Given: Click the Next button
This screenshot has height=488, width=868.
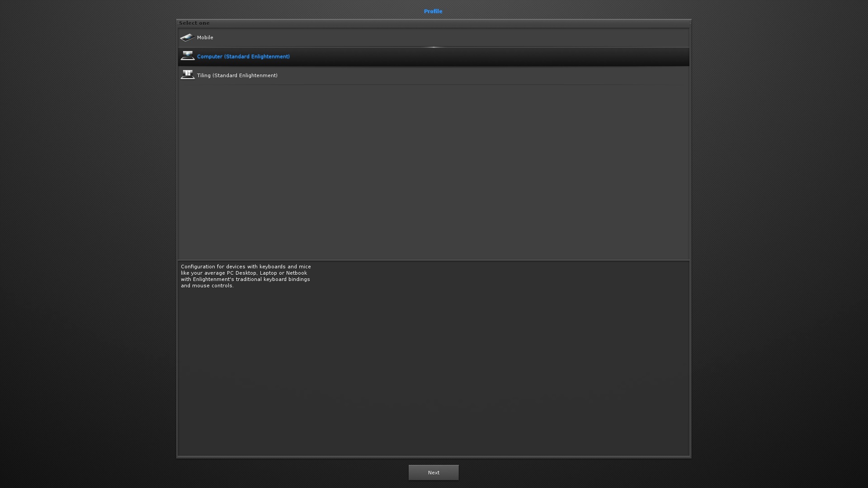Looking at the screenshot, I should tap(434, 473).
